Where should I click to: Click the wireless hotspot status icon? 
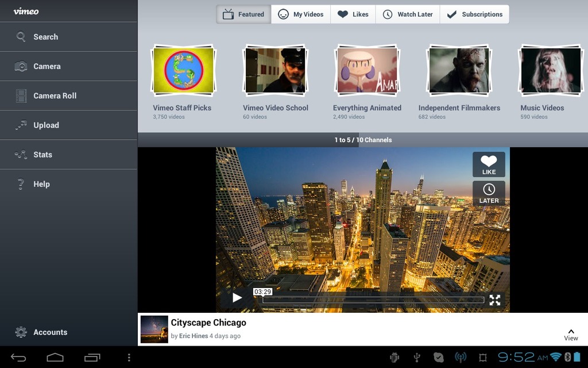(x=461, y=357)
